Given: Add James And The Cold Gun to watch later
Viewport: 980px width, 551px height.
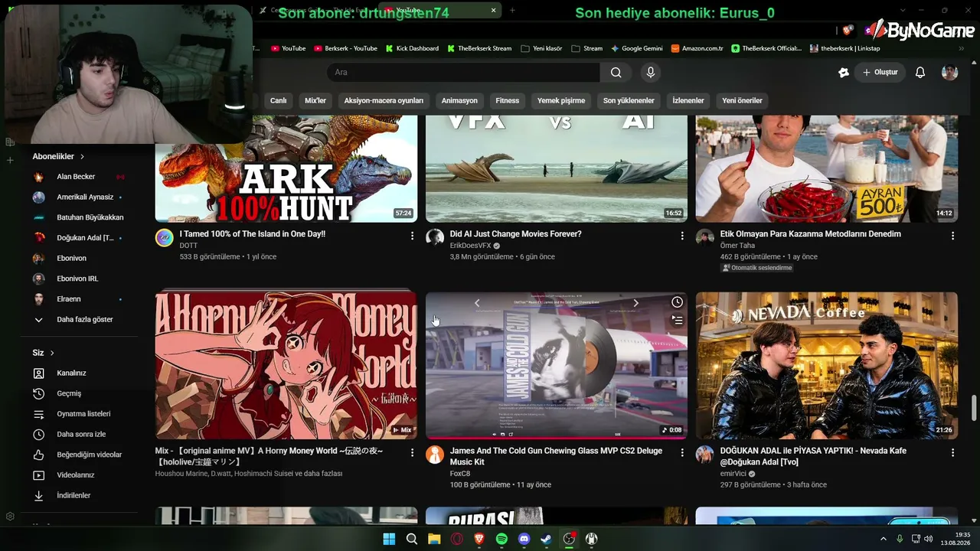Looking at the screenshot, I should tap(677, 302).
